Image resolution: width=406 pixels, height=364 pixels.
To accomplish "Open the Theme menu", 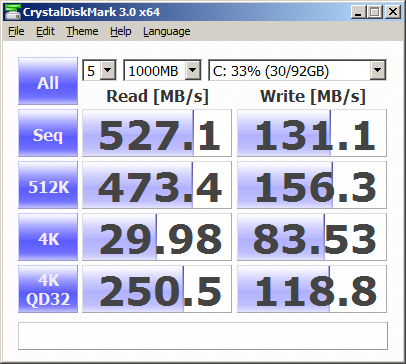I will pos(82,31).
